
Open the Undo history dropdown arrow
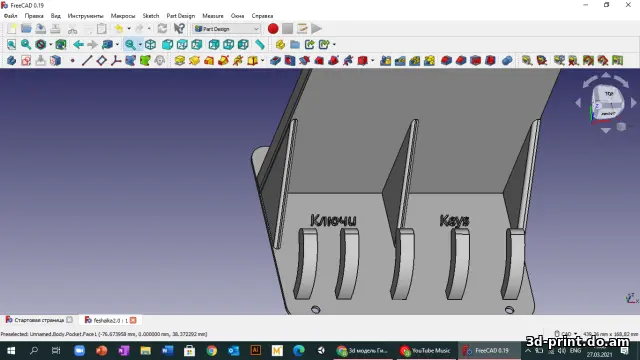point(129,29)
